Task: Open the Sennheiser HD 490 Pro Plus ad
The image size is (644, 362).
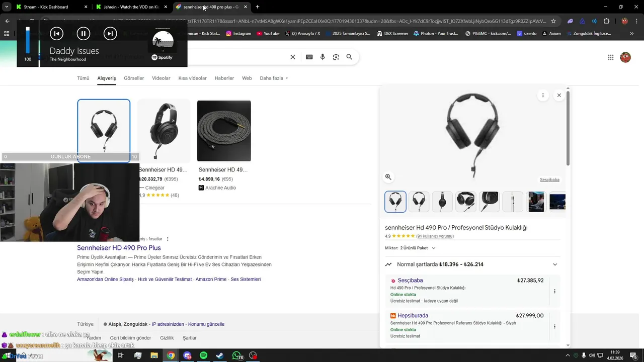Action: point(119,248)
